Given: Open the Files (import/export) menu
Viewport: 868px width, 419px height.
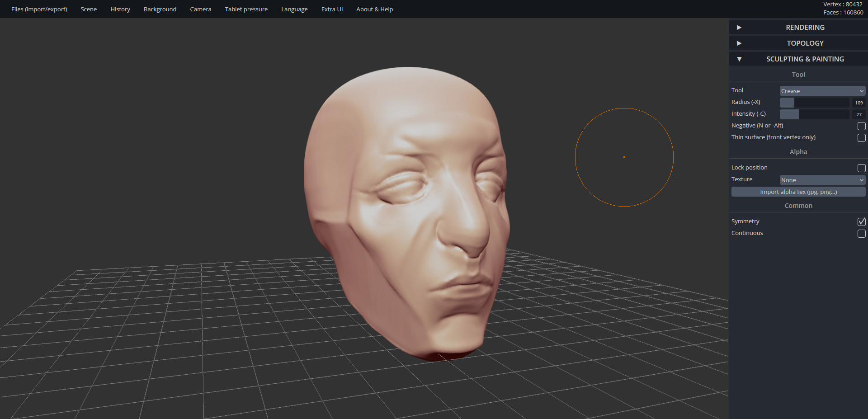Looking at the screenshot, I should pyautogui.click(x=39, y=9).
